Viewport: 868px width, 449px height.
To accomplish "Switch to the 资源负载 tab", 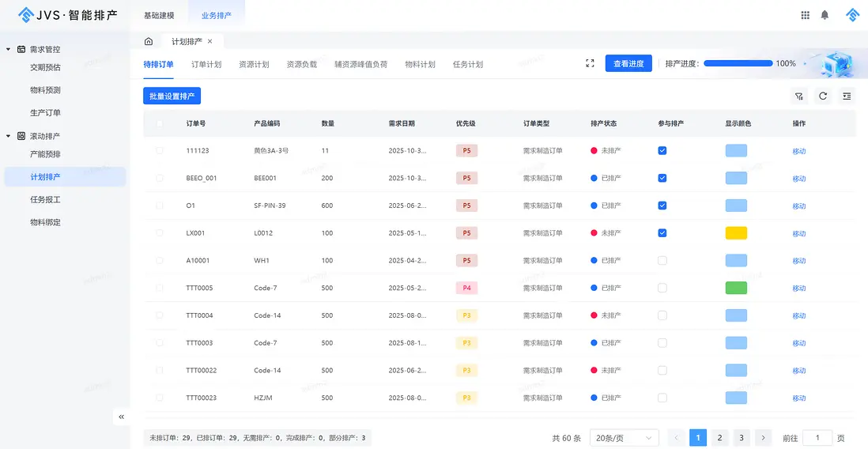I will (301, 64).
